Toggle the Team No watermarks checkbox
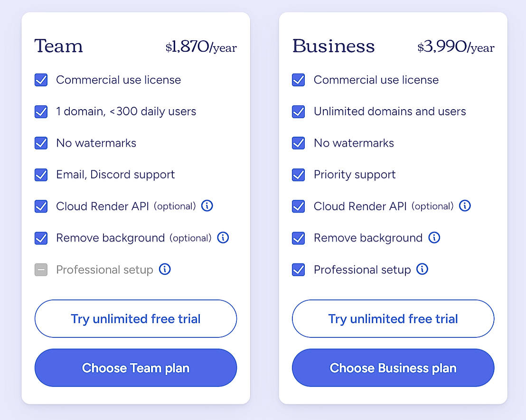This screenshot has width=526, height=420. click(x=41, y=143)
